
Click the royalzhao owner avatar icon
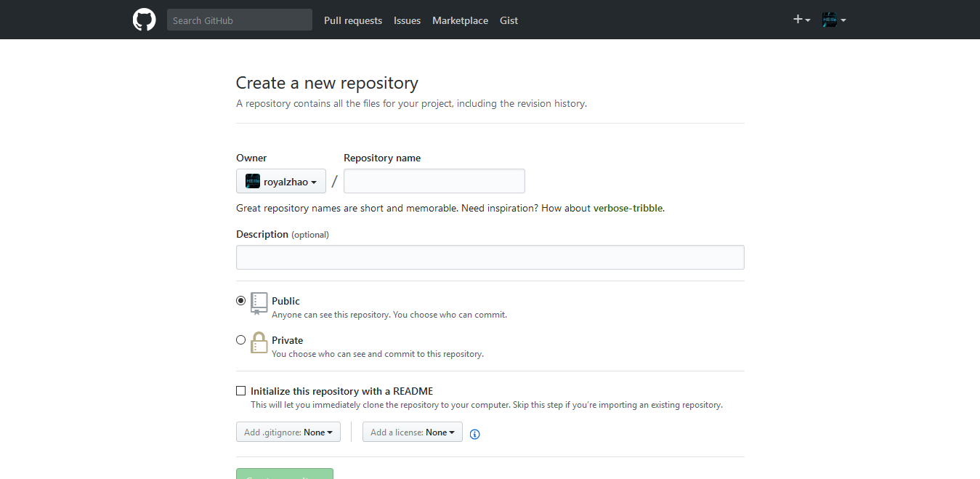[253, 181]
